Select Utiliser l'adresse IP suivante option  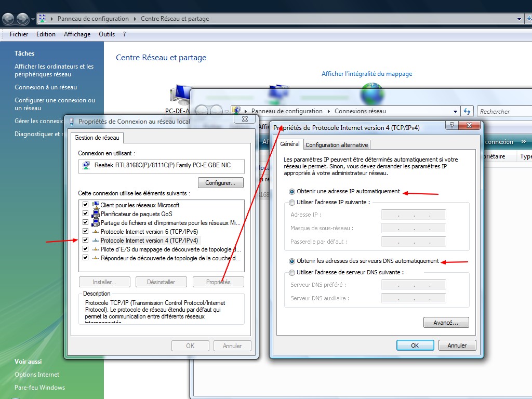tap(292, 203)
